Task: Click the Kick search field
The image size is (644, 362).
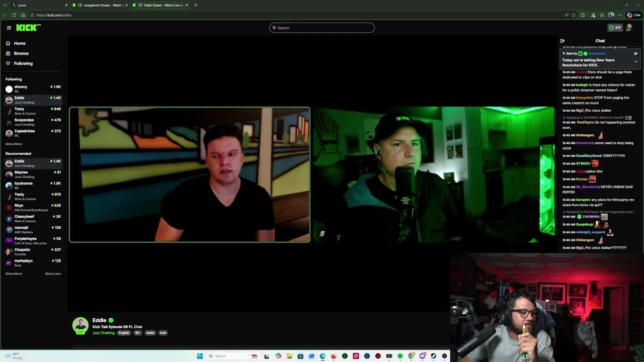Action: tap(322, 28)
